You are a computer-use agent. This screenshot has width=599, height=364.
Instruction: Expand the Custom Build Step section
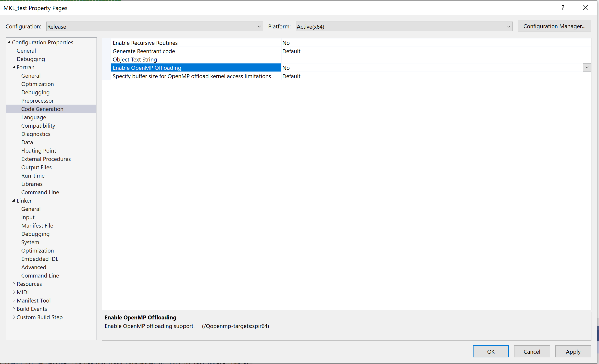[x=14, y=317]
